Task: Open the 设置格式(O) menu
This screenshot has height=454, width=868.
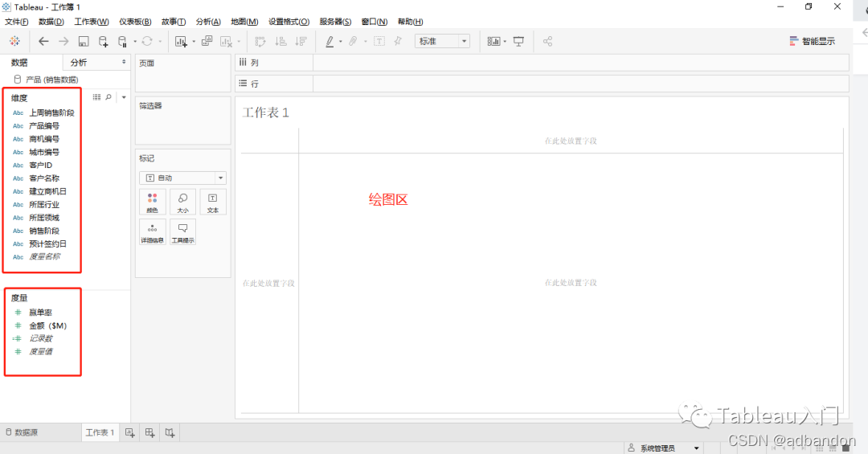Action: click(289, 22)
